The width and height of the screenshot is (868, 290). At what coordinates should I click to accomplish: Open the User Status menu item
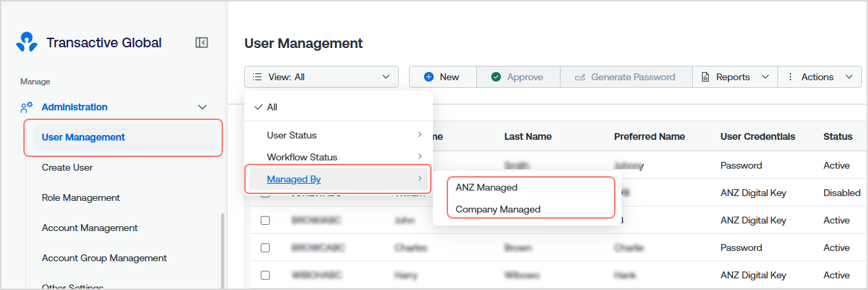click(x=339, y=135)
